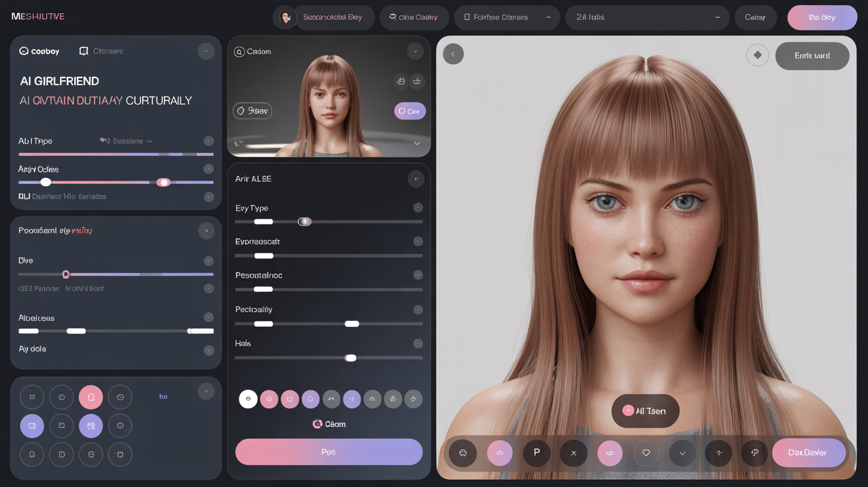868x487 pixels.
Task: Open the Calsy item in top bar
Action: (755, 18)
